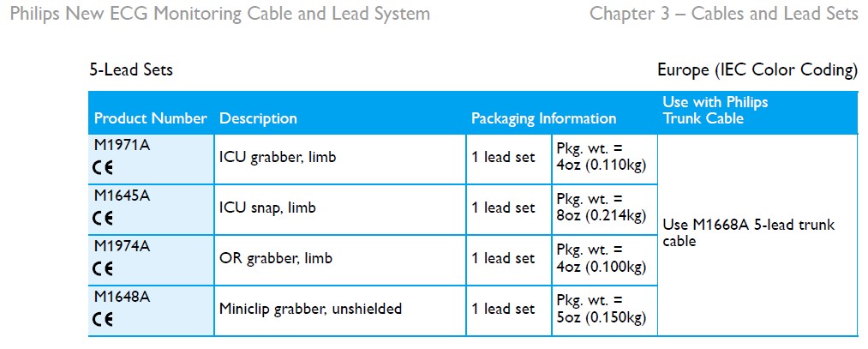Click the CE mark under M1974A
The height and width of the screenshot is (349, 868).
tap(103, 268)
